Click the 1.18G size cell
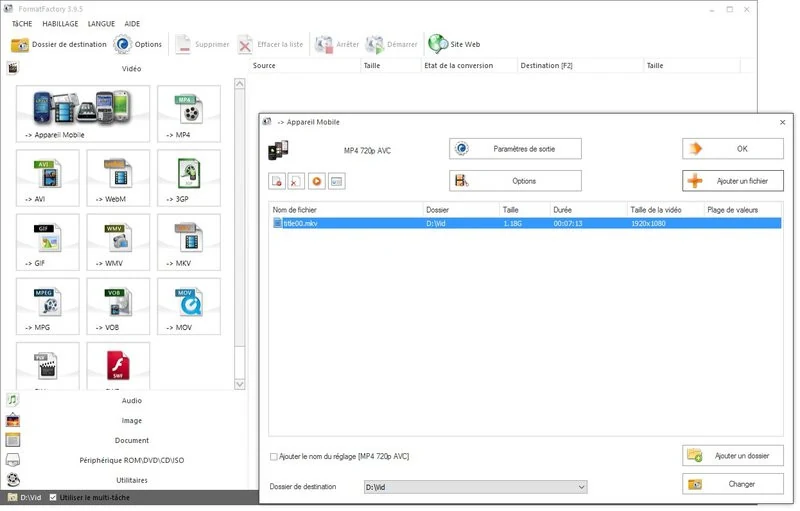 512,223
